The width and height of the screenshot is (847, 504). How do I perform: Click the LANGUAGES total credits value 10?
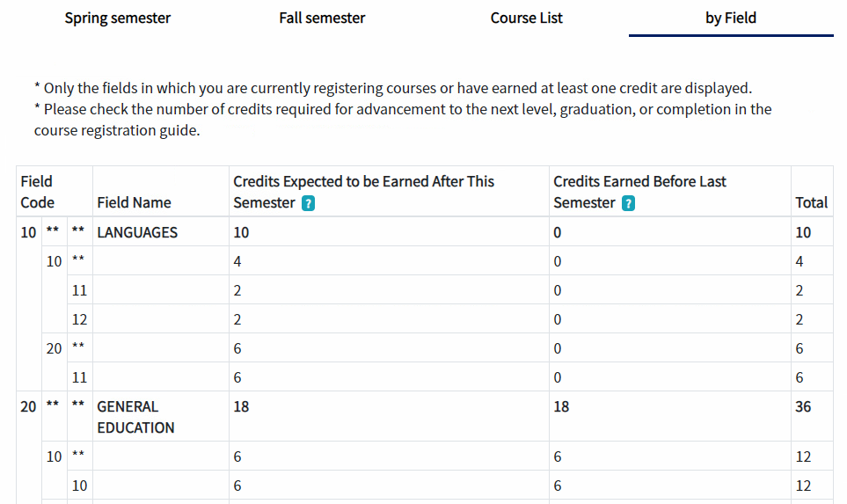pos(803,232)
